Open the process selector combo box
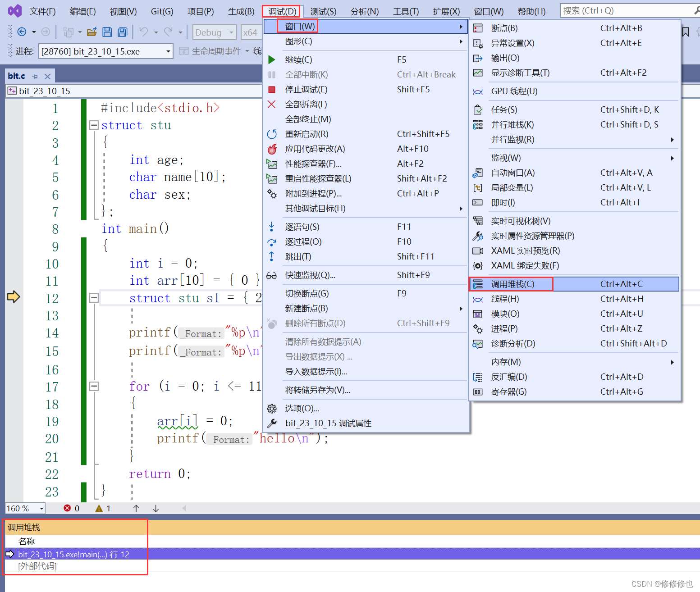 [168, 51]
